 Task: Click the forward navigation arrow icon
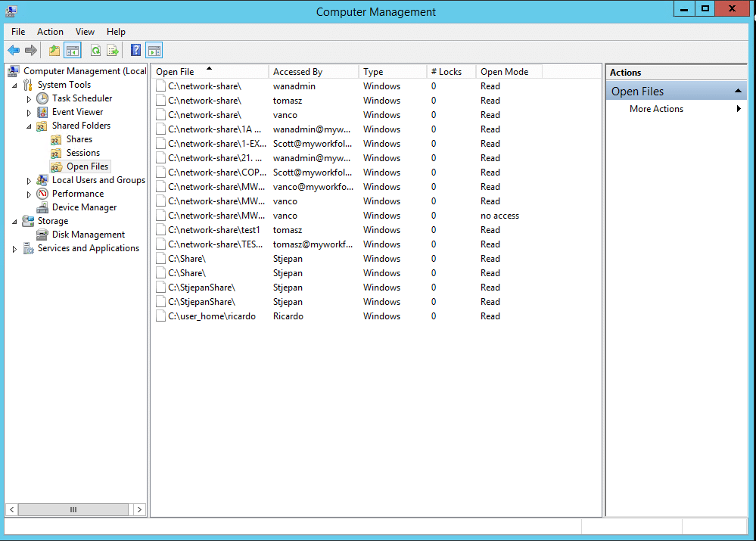[30, 50]
